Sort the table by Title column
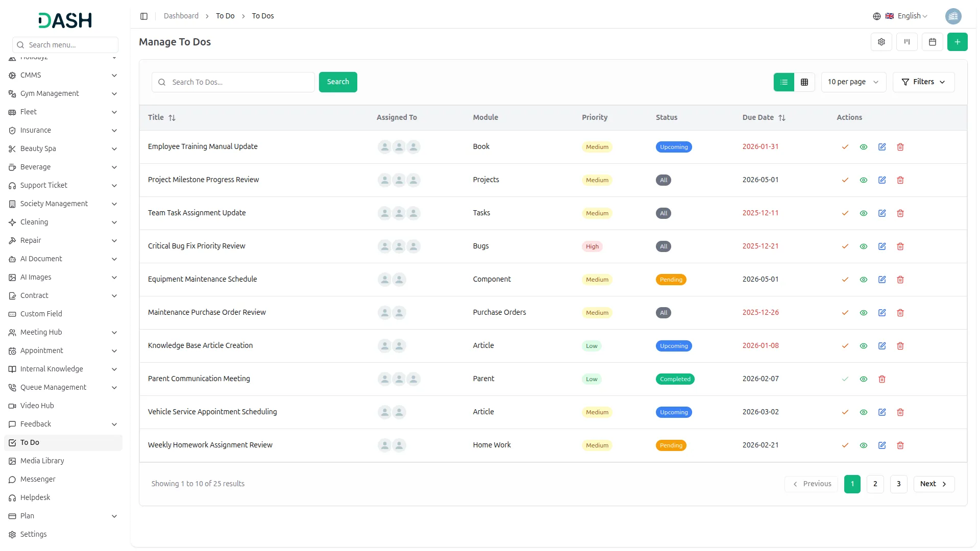Screen dimensions: 980x551 (161, 117)
